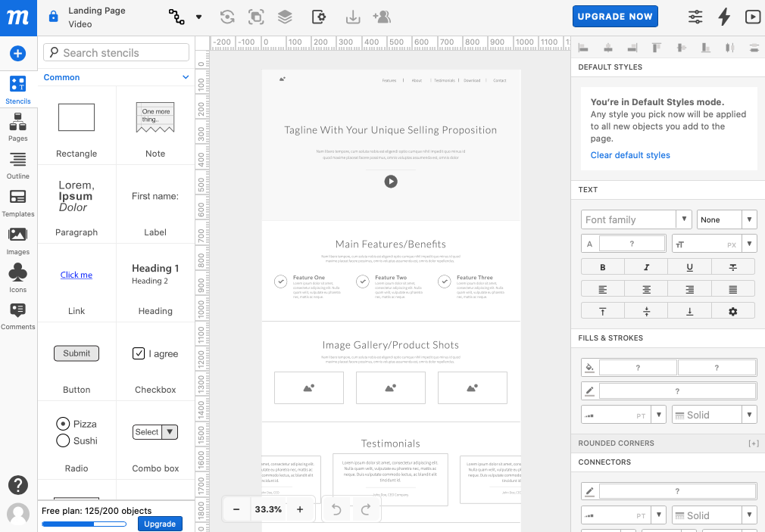Click the preview play icon
The image size is (765, 532).
753,17
